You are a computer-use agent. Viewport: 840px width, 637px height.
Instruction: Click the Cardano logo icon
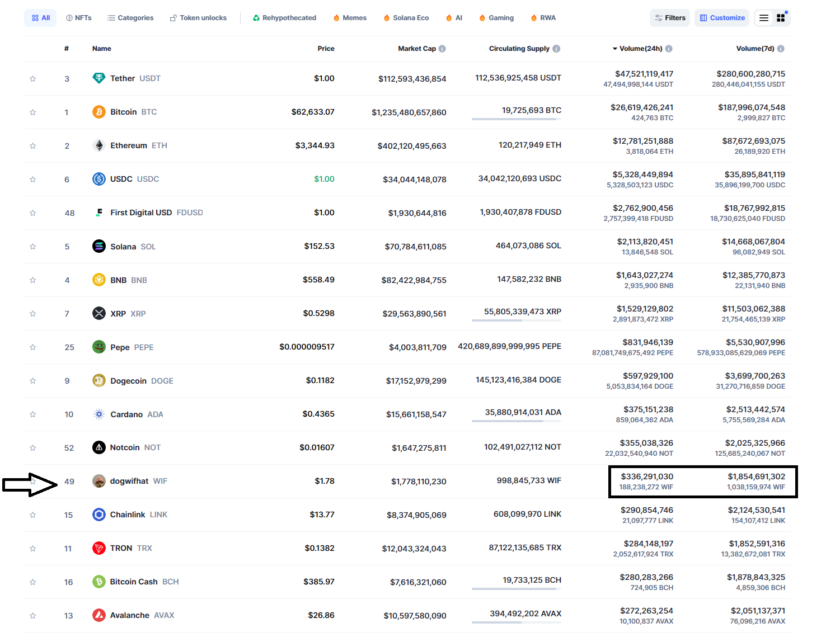(99, 414)
